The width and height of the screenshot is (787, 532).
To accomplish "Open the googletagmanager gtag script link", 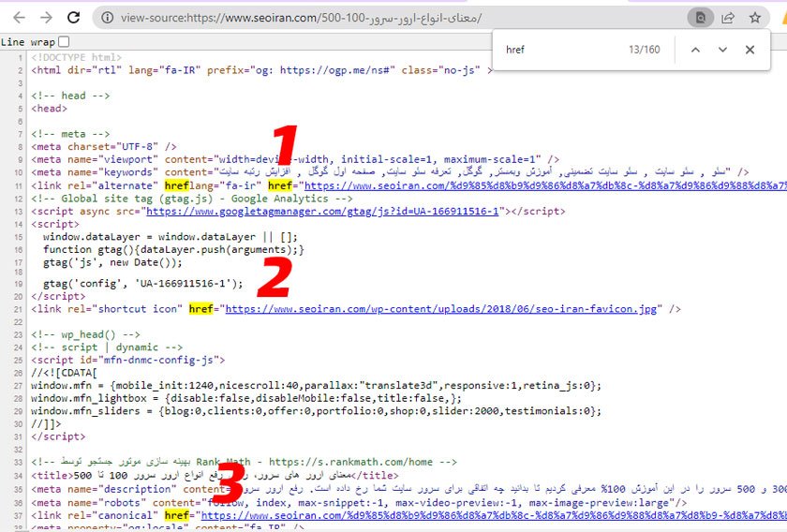I will point(322,212).
